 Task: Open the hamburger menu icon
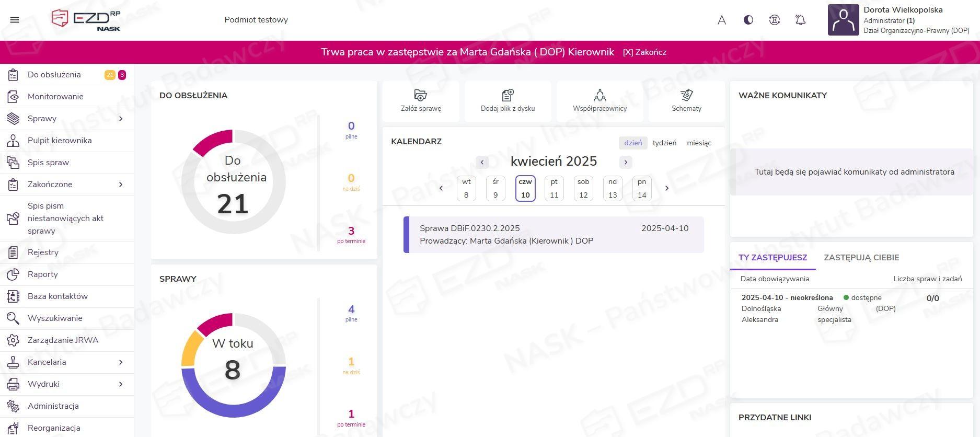click(15, 20)
